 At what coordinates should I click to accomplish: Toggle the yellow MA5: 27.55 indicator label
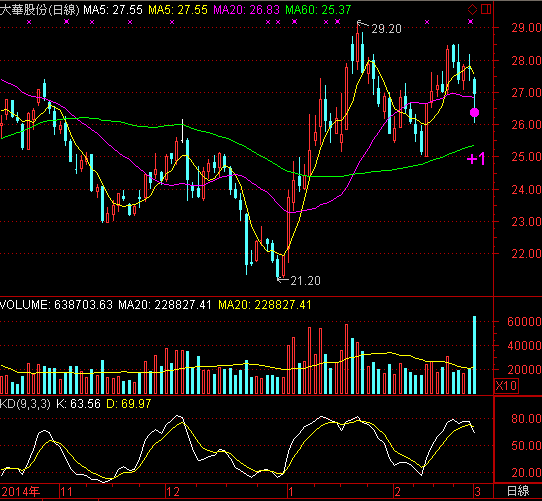pos(178,10)
